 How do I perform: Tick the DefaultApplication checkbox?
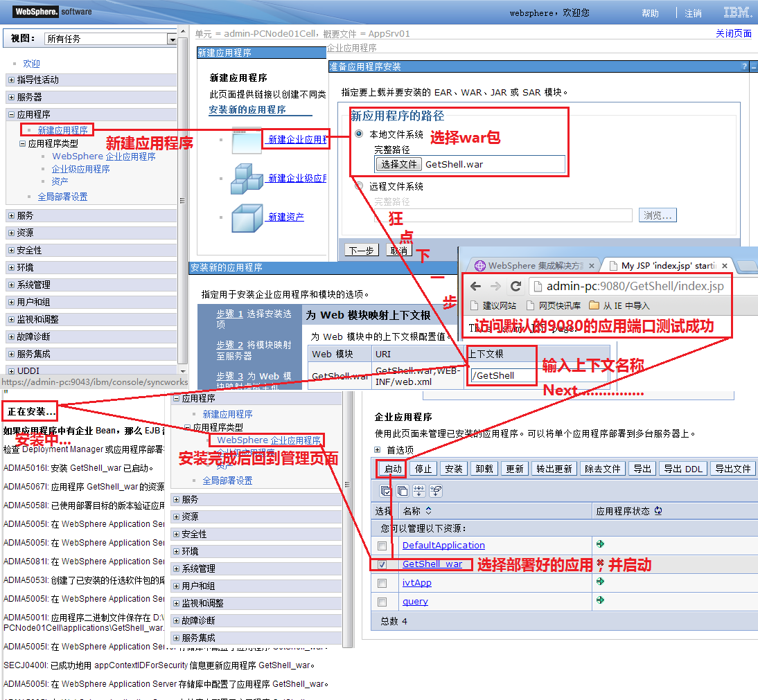[x=382, y=546]
